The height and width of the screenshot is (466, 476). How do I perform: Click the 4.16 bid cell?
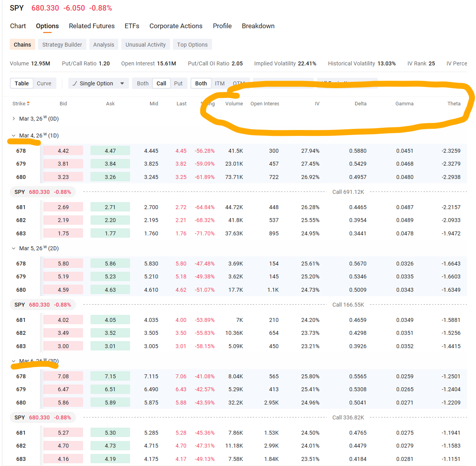point(63,459)
